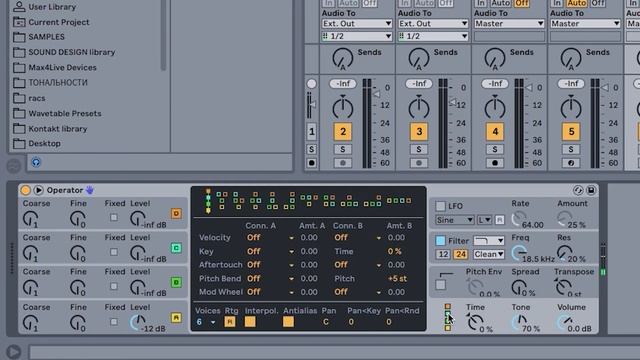Enable Fixed checkbox for oscillator D

114,218
